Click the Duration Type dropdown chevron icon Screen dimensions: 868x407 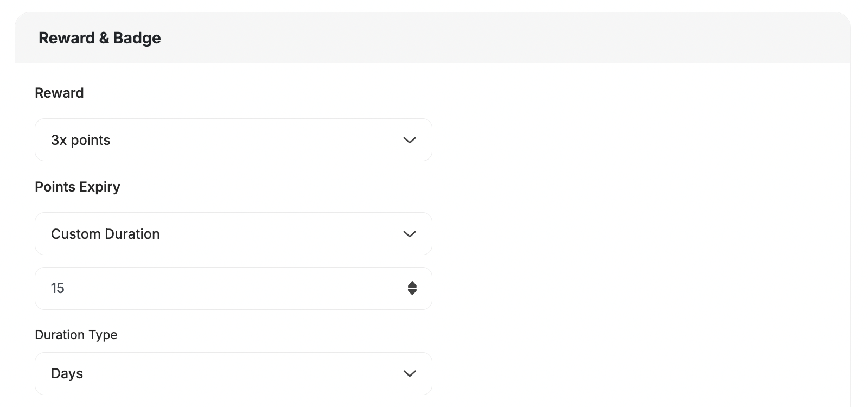(410, 373)
